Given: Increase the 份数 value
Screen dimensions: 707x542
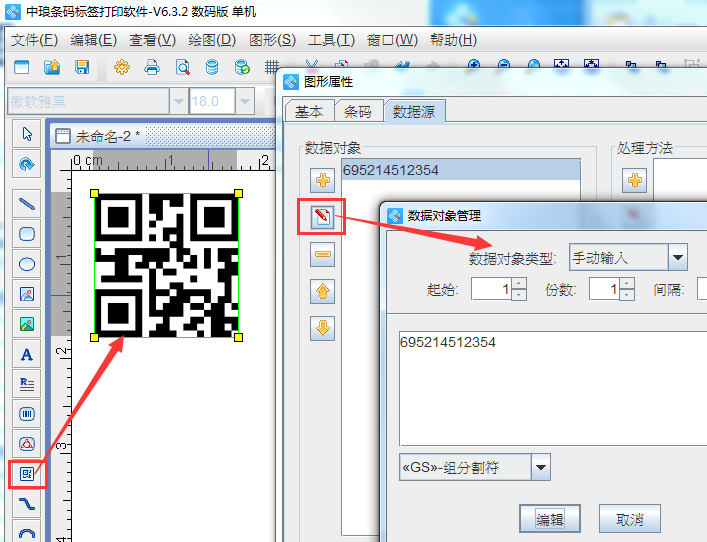Looking at the screenshot, I should 627,283.
